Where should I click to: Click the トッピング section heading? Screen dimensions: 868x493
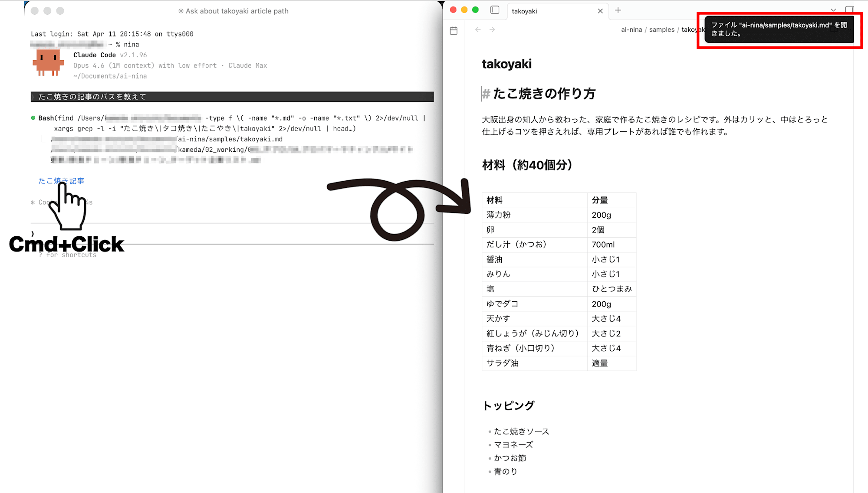(x=508, y=406)
